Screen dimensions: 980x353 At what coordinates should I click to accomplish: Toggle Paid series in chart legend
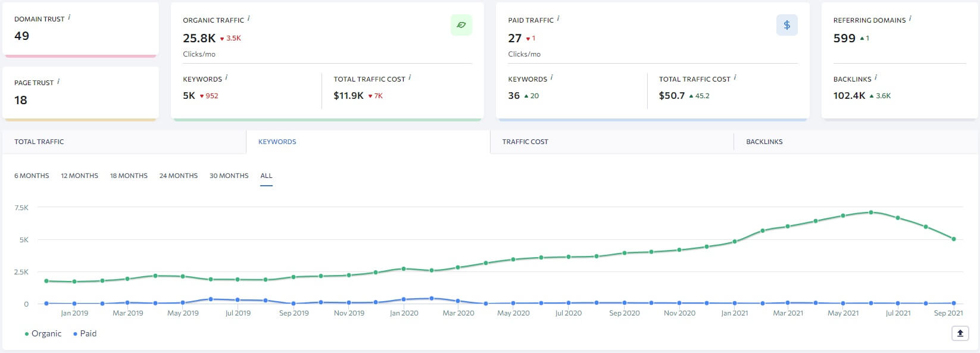[85, 334]
